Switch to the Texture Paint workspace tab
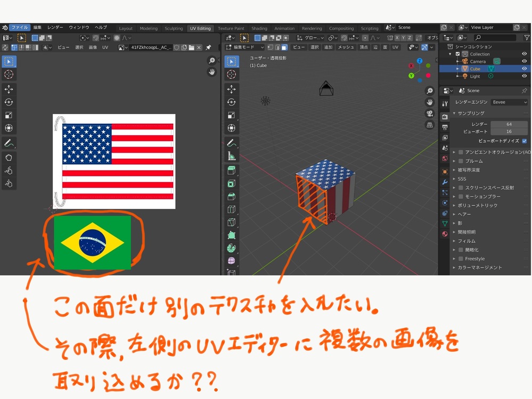The width and height of the screenshot is (532, 399). 231,29
